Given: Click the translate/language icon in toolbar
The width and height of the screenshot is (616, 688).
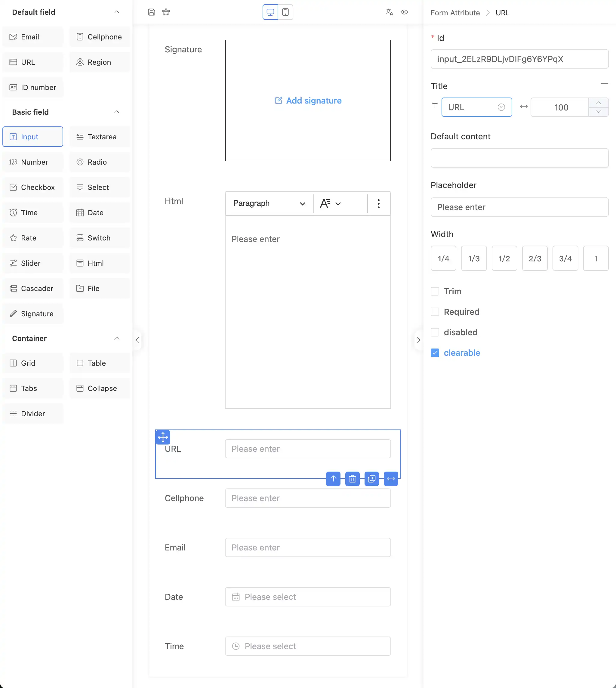Looking at the screenshot, I should (390, 12).
